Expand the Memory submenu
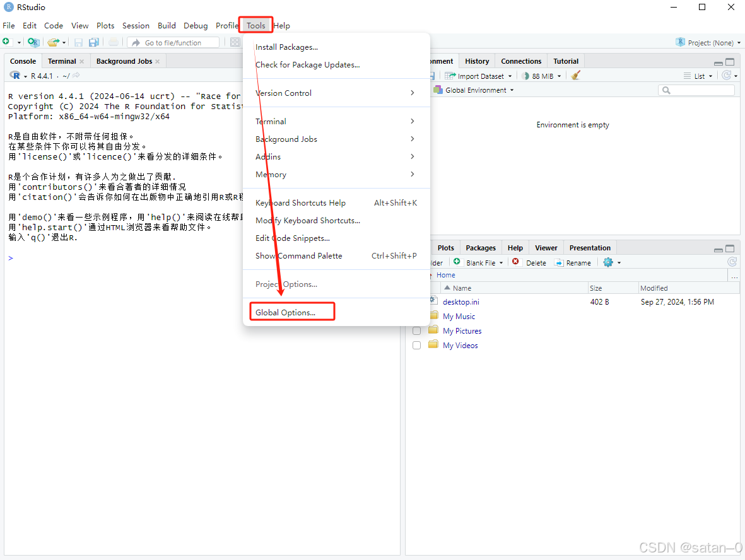This screenshot has height=560, width=745. pos(336,174)
